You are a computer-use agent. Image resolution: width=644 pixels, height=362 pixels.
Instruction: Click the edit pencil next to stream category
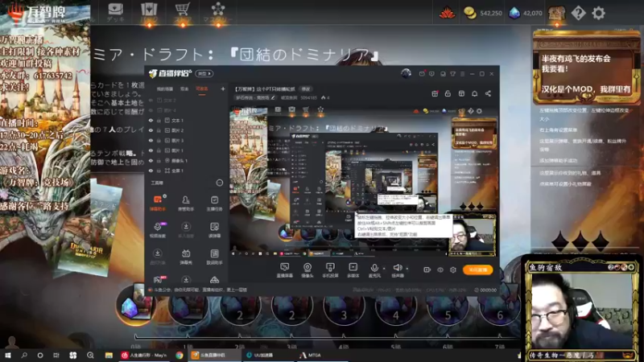(273, 97)
